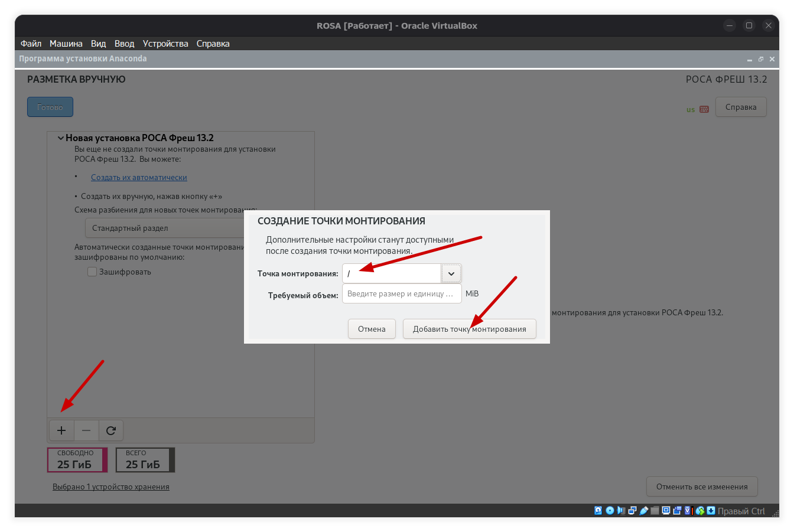This screenshot has height=532, width=794.
Task: Focus the 'Требуемый объем' size input field
Action: tap(402, 293)
